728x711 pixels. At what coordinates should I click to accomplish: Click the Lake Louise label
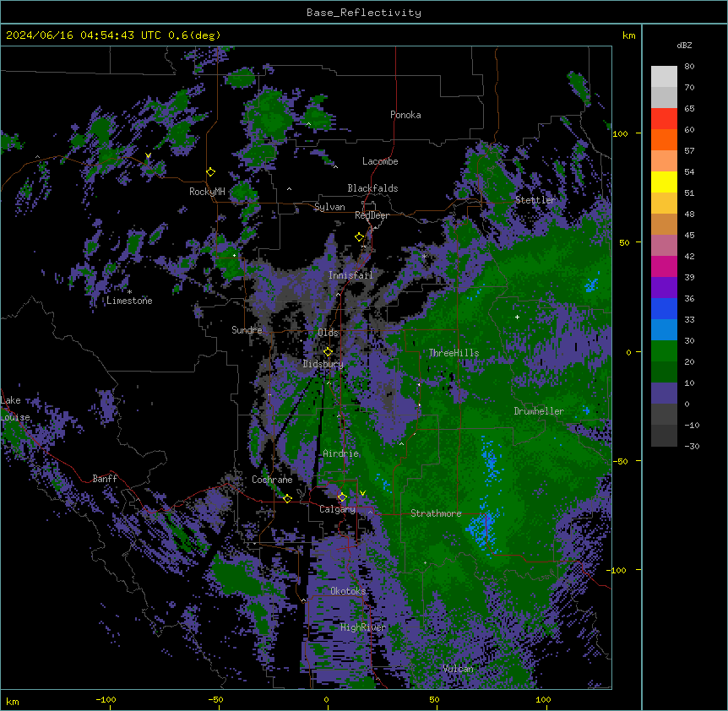coord(15,409)
